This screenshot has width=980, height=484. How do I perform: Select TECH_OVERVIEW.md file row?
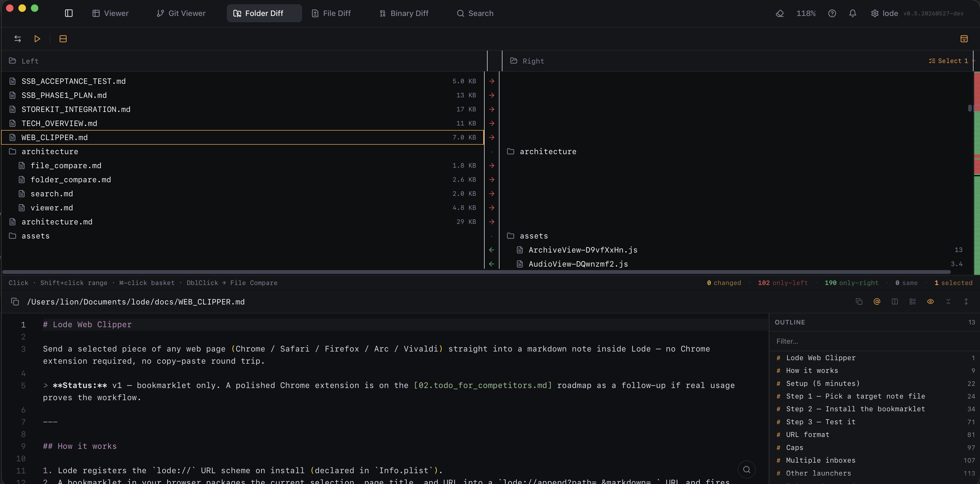(242, 123)
